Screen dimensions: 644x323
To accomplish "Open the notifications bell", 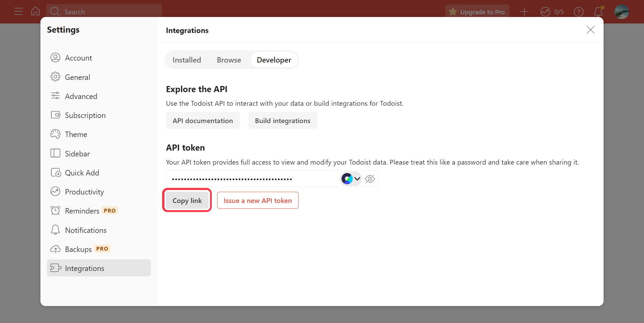I will tap(598, 11).
